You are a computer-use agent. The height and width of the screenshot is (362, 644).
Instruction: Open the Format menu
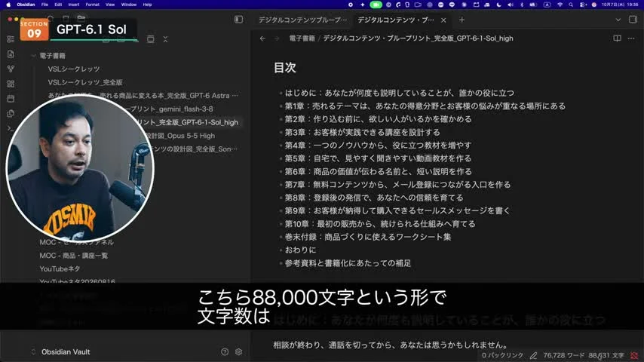93,5
